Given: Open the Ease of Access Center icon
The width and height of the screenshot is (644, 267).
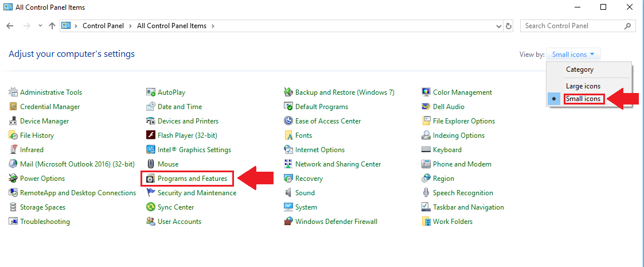Looking at the screenshot, I should pyautogui.click(x=288, y=121).
